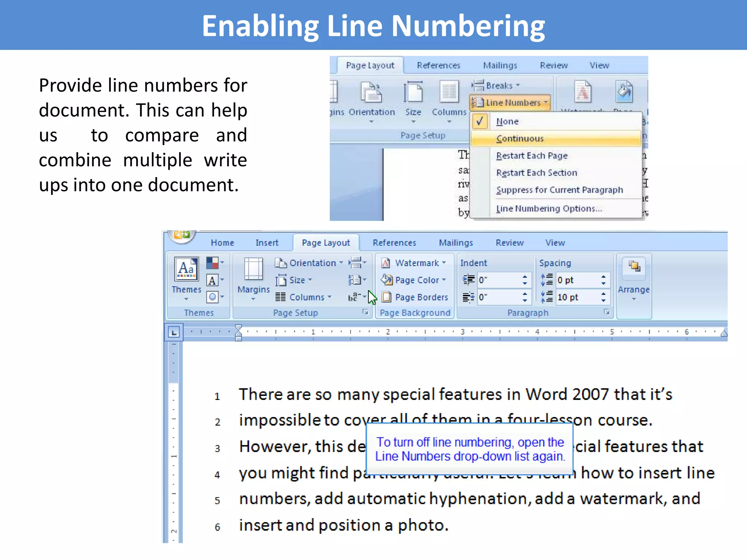The width and height of the screenshot is (747, 560).
Task: Open the Page Color dropdown
Action: 414,280
